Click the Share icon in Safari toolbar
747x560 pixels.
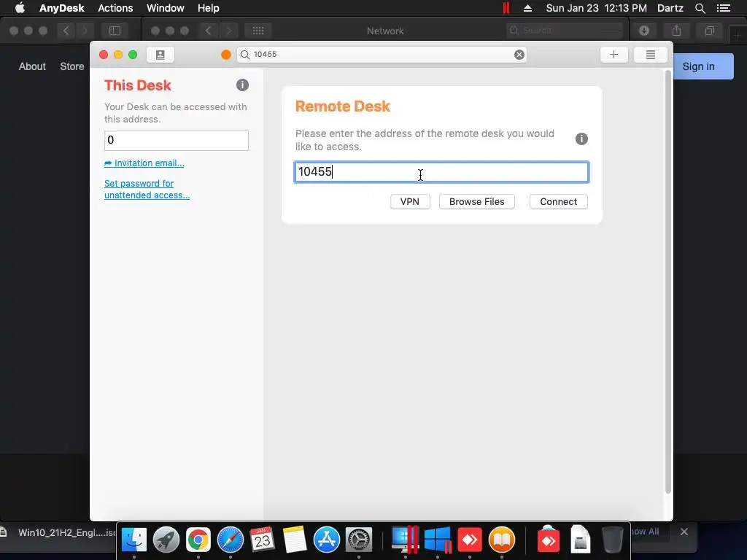[676, 31]
